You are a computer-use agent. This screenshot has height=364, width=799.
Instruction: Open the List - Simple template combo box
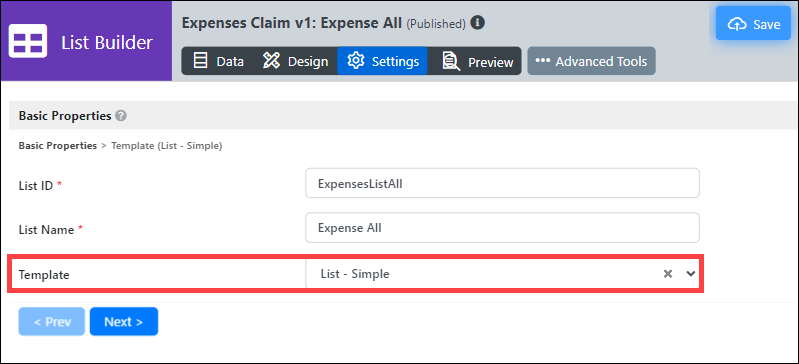click(502, 274)
